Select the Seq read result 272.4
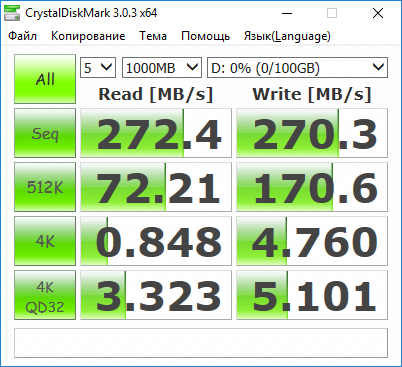402x367 pixels. (x=156, y=133)
